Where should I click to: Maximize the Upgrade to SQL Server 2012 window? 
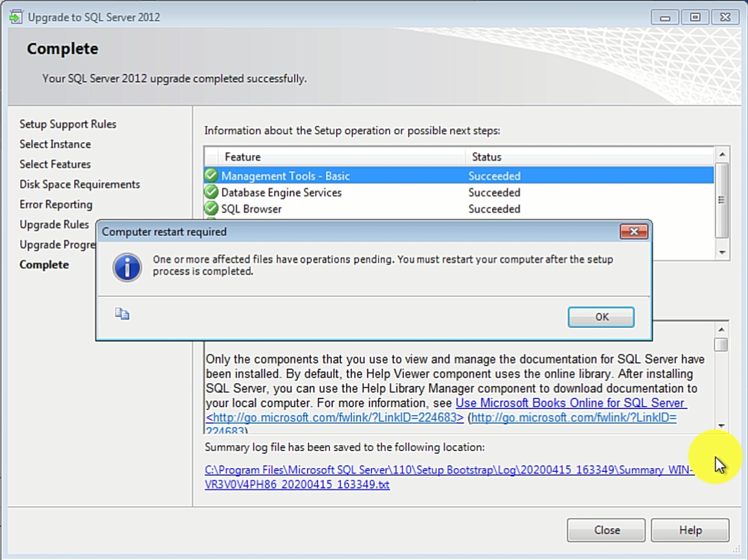click(695, 17)
